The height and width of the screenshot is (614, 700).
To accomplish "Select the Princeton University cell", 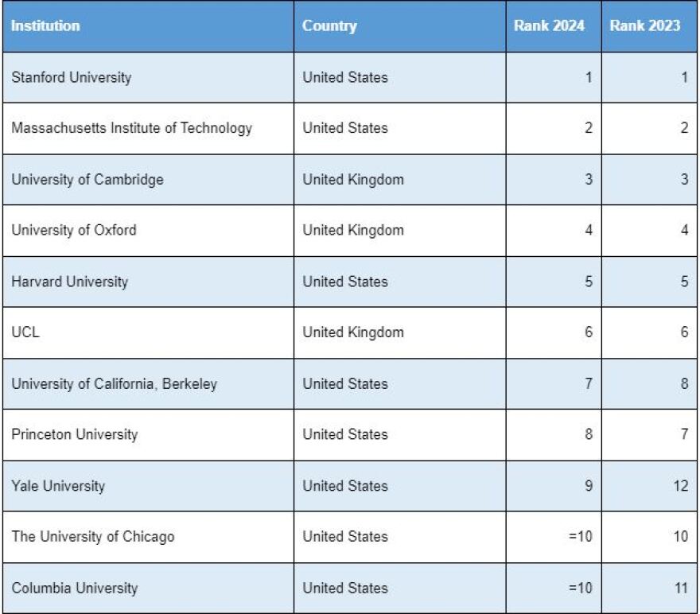I will tap(74, 434).
